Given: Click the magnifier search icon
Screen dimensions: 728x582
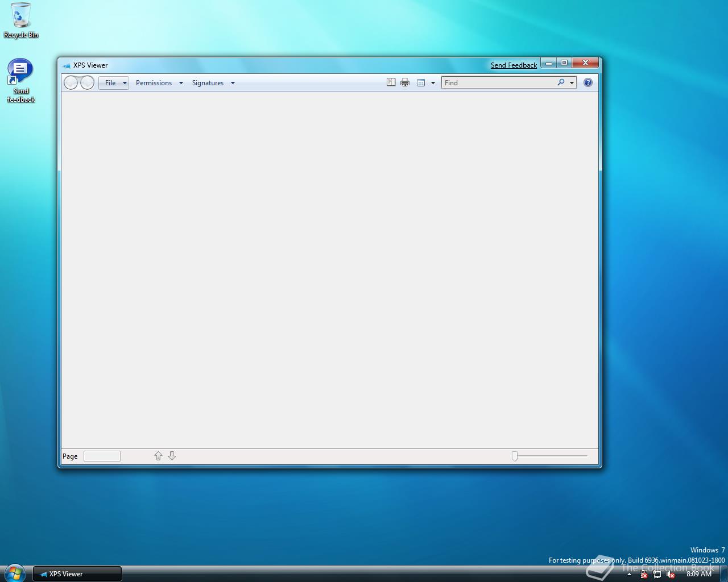Looking at the screenshot, I should coord(561,82).
